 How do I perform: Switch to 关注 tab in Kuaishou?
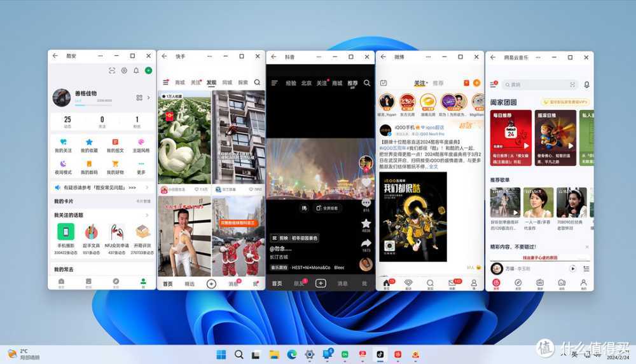196,83
